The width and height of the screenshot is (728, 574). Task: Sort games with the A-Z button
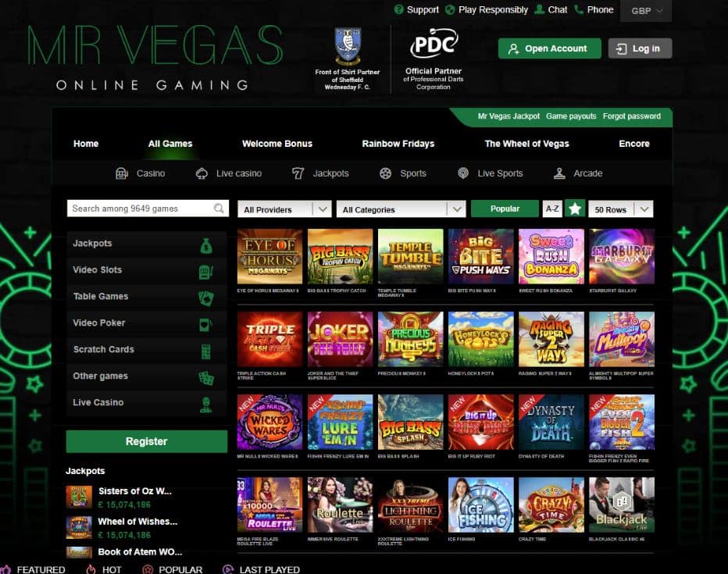click(x=552, y=209)
